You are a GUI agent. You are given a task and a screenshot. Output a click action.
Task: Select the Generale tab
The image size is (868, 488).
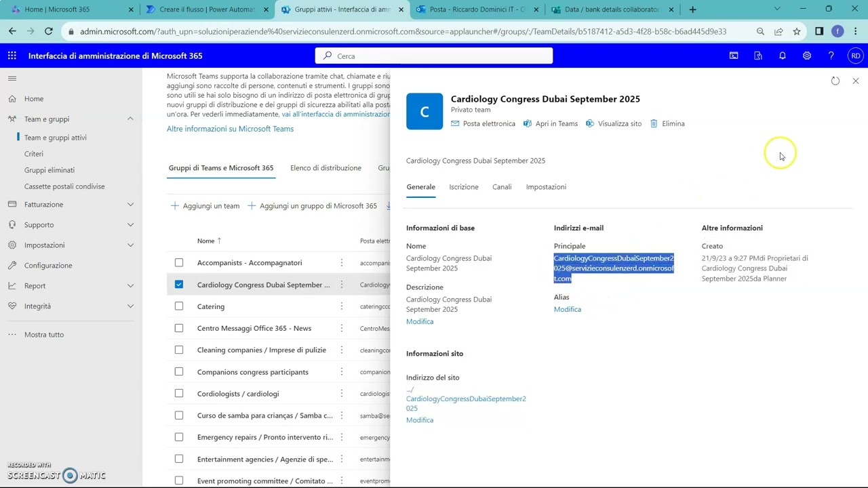coord(420,187)
